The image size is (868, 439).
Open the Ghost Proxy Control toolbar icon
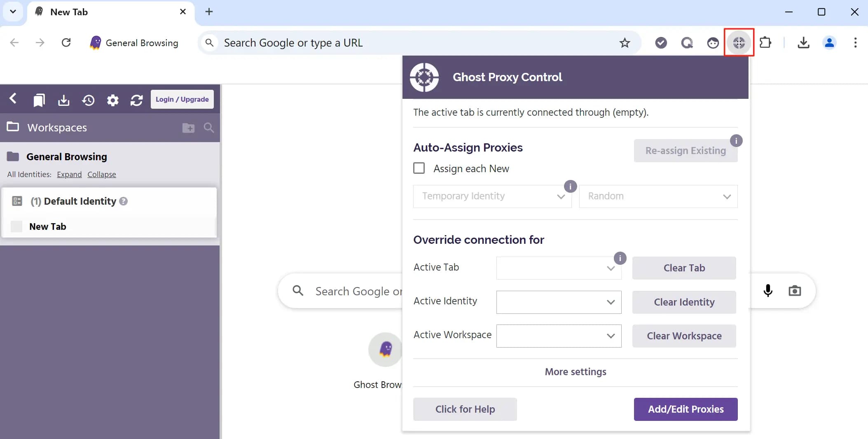(739, 42)
